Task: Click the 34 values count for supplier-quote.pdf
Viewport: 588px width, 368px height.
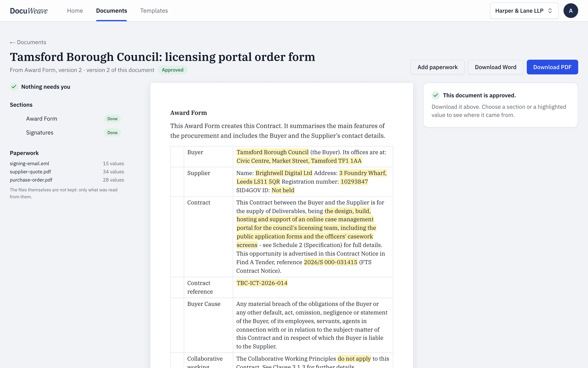Action: click(113, 171)
